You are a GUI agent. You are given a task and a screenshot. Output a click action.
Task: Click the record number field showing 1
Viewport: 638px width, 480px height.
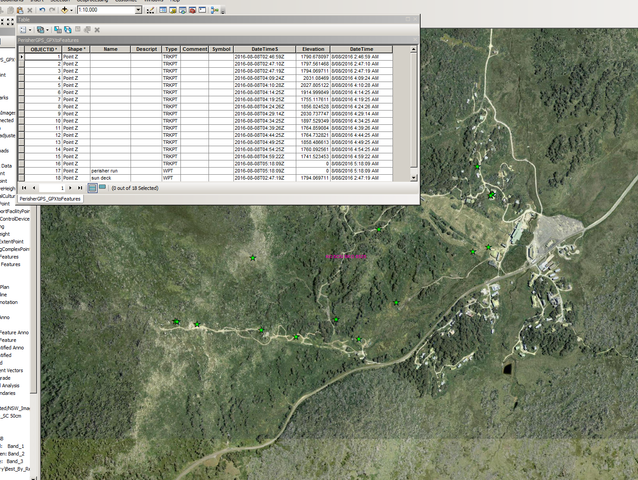point(52,188)
